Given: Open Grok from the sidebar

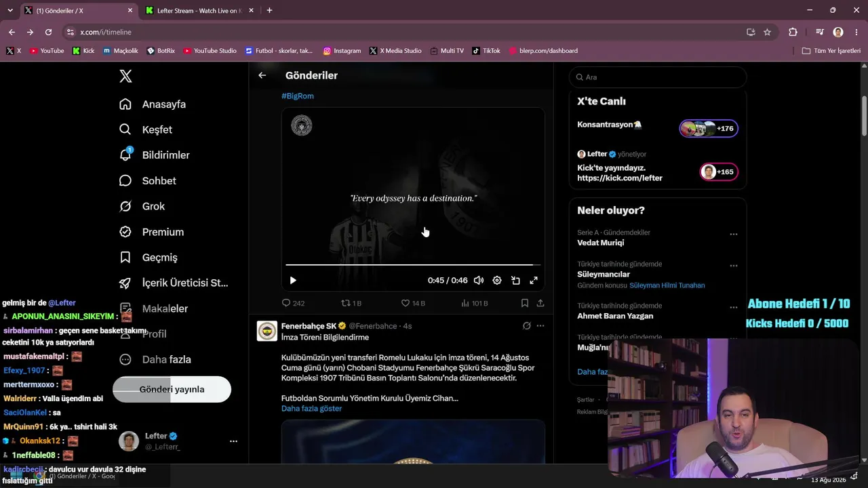Looking at the screenshot, I should [142, 206].
